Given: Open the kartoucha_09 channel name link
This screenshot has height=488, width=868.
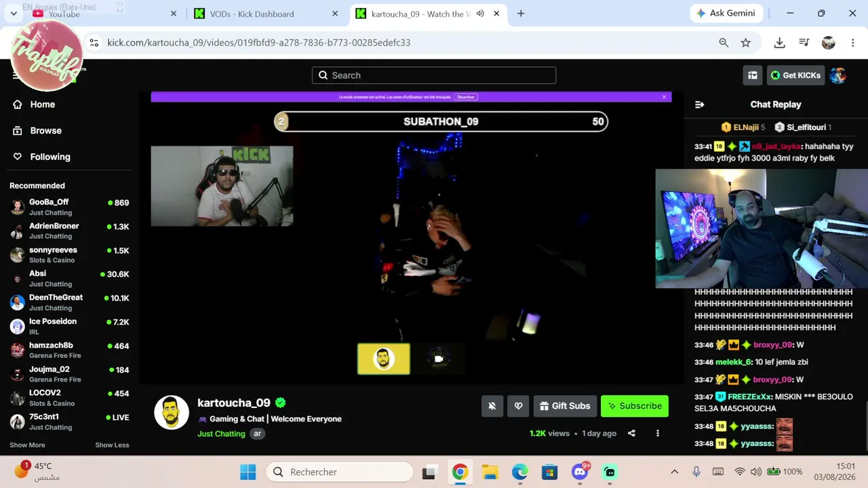Looking at the screenshot, I should point(234,403).
